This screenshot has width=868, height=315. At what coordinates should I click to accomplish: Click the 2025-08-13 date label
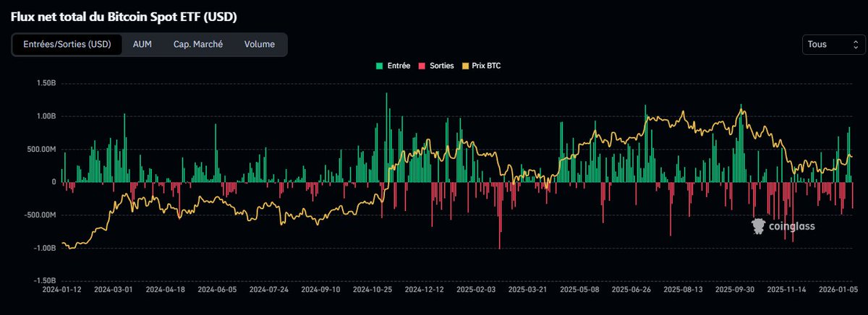pyautogui.click(x=682, y=290)
